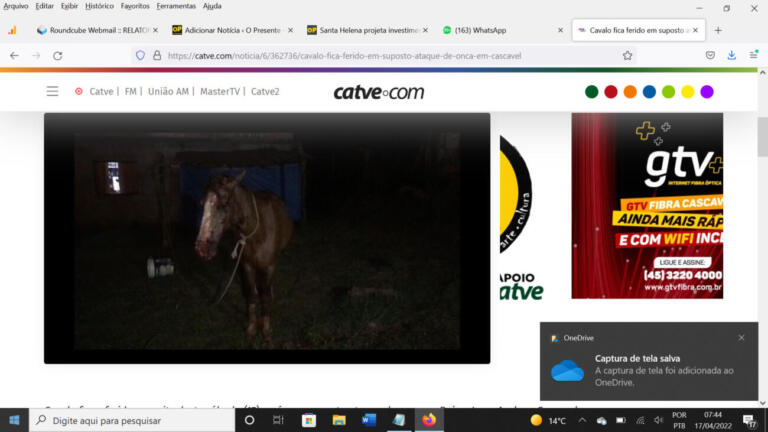The height and width of the screenshot is (432, 768).
Task: Close the Adicionar Notícia tab
Action: pos(290,30)
